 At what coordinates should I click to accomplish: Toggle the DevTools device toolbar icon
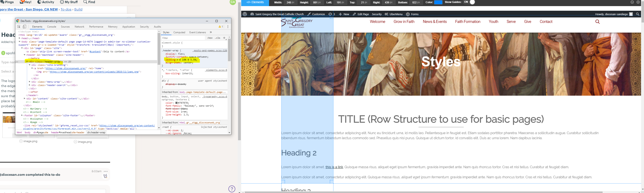pos(25,27)
